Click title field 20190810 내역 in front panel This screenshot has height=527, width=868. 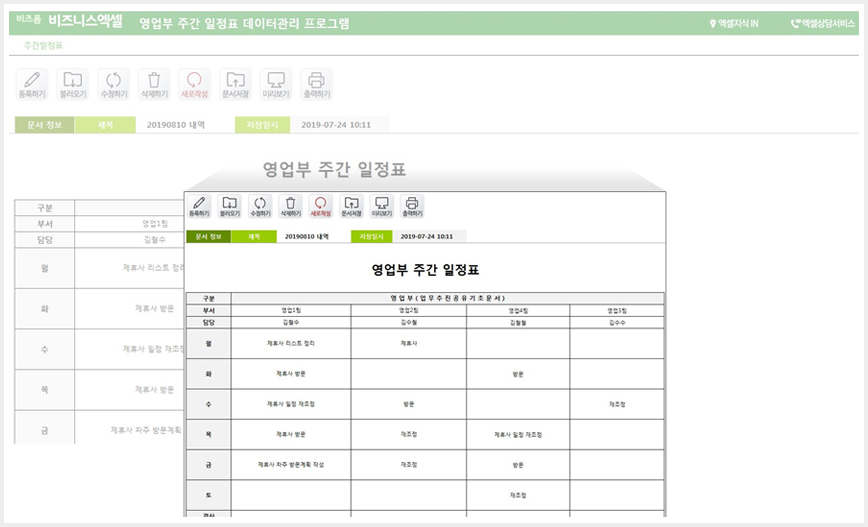[307, 236]
